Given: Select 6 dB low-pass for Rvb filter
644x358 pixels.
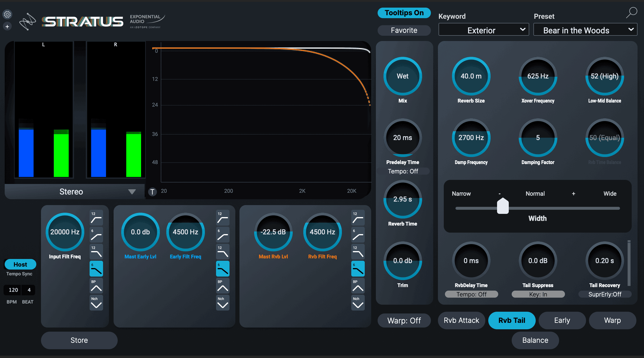Looking at the screenshot, I should click(x=358, y=269).
